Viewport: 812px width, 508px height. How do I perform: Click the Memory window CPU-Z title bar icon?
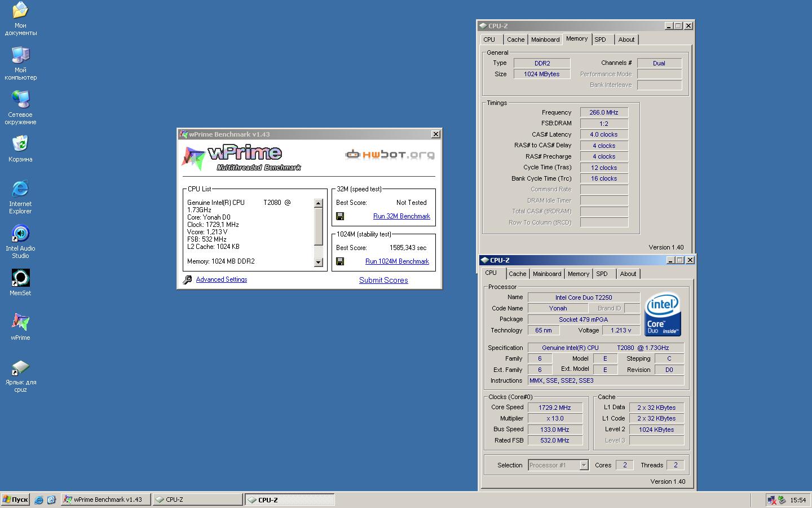483,26
